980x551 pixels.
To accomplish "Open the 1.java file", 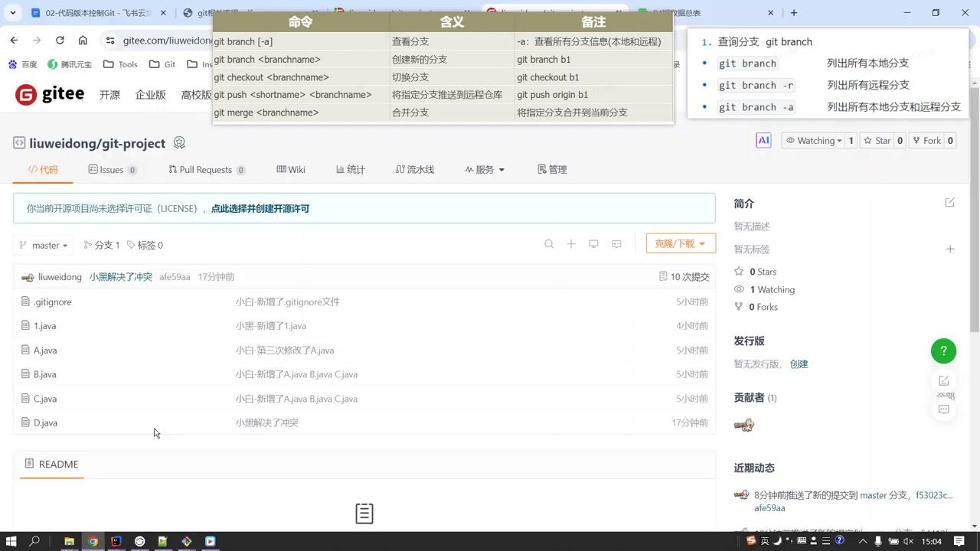I will click(x=44, y=326).
